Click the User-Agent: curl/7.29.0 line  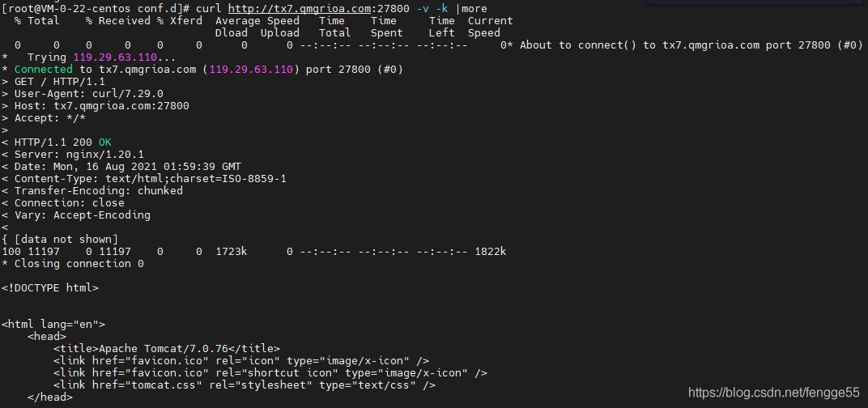point(83,94)
